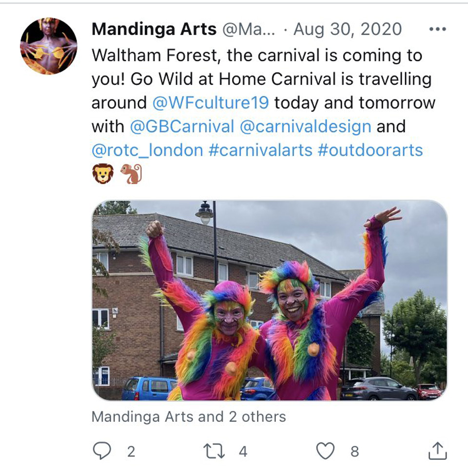View tagged people Mandinga Arts and 2 others
Viewport: 468px width, 476px height.
click(x=189, y=417)
